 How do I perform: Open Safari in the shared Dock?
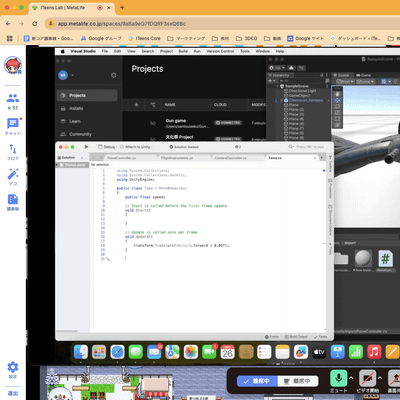117,352
